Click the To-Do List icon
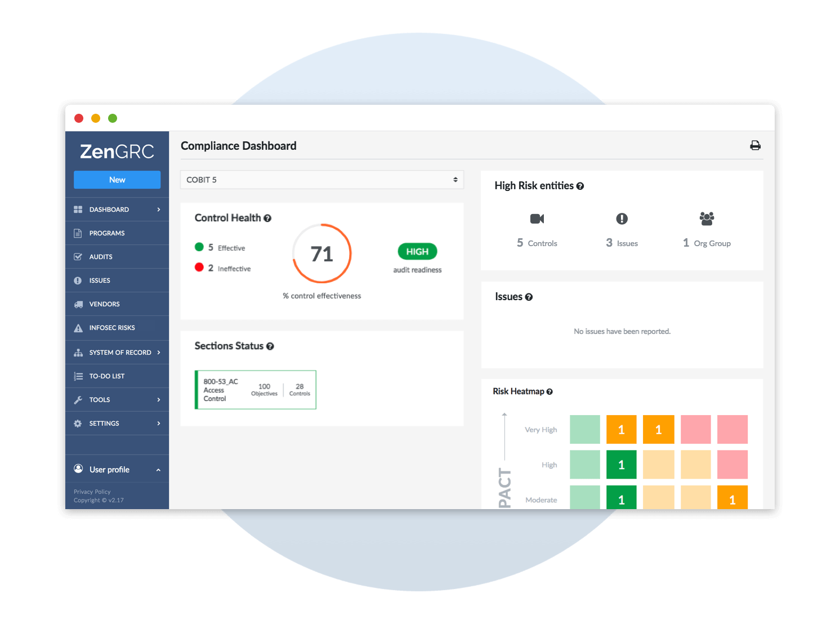840x624 pixels. [78, 376]
